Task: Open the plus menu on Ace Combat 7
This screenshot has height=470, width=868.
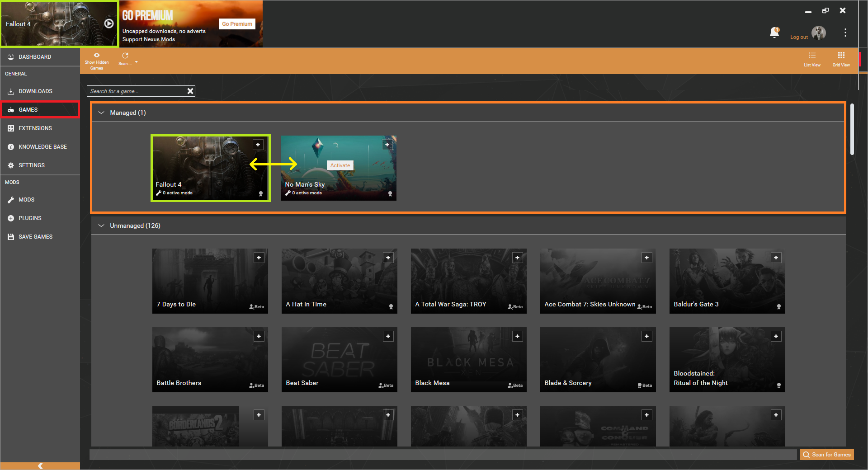Action: (646, 258)
